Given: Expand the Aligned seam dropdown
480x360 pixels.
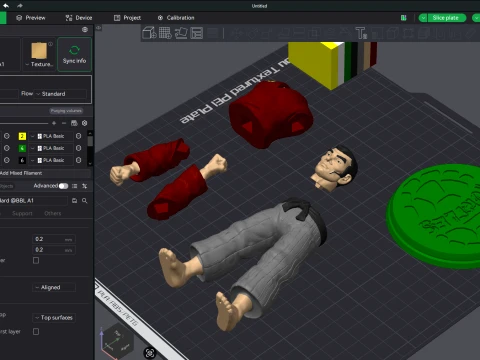Looking at the screenshot, I should pos(54,287).
